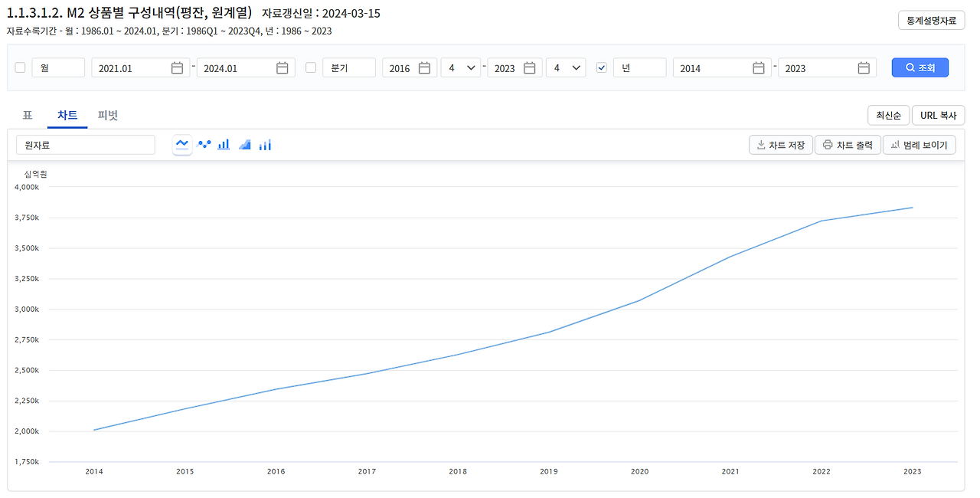Click the 년 period label box
The width and height of the screenshot is (980, 498).
(x=639, y=68)
